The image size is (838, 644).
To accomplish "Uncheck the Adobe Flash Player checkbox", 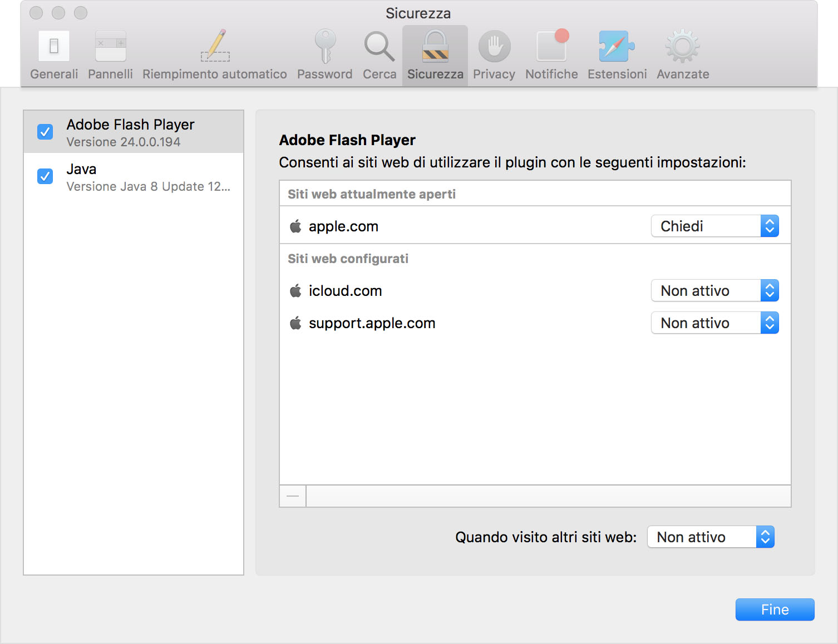I will [45, 132].
